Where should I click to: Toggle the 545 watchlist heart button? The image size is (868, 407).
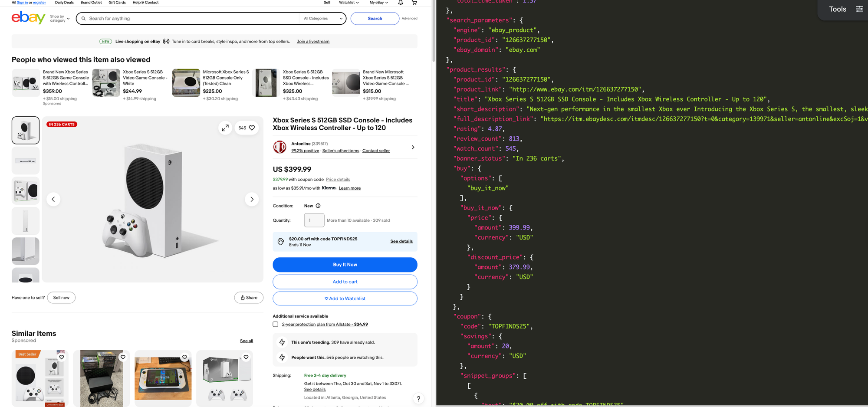click(247, 128)
